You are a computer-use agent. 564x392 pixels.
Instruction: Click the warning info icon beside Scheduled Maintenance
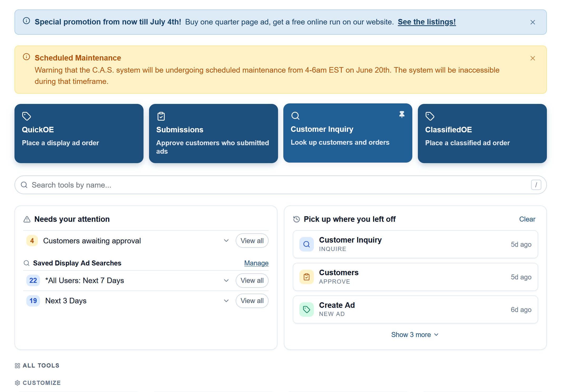click(26, 57)
